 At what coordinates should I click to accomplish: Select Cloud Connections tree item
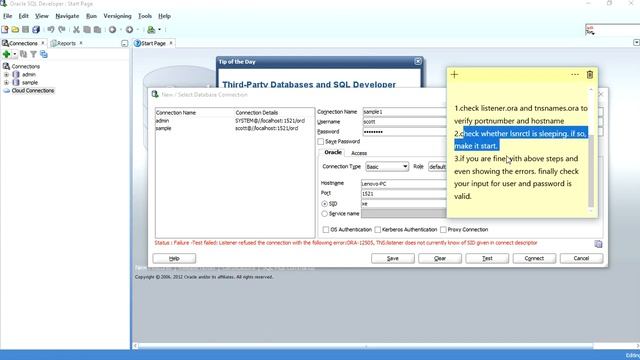coord(33,90)
